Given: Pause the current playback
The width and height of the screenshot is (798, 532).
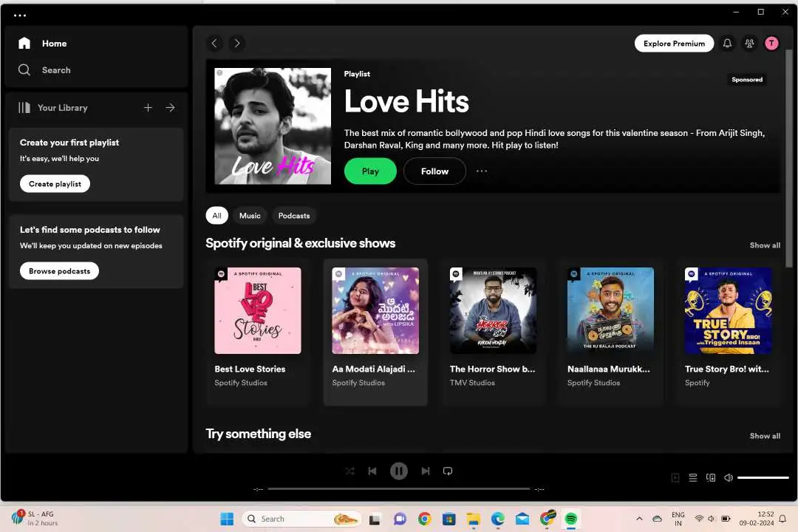Looking at the screenshot, I should 399,471.
